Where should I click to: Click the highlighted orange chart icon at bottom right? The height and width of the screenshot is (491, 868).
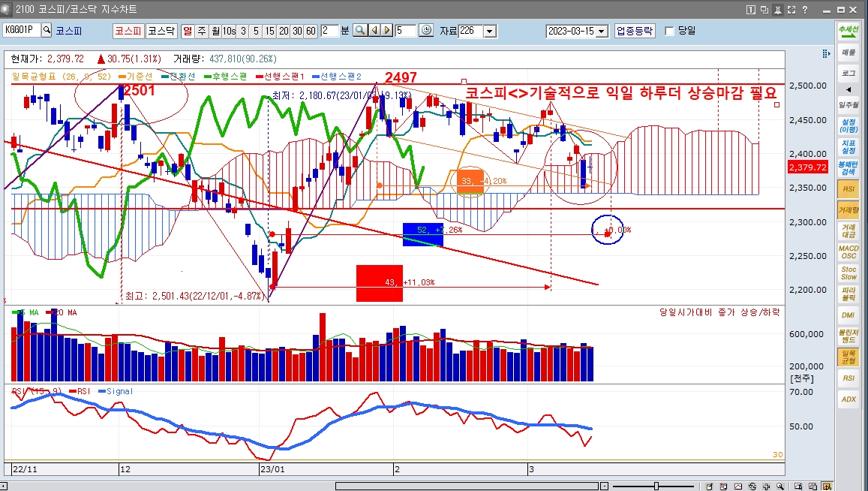click(x=827, y=486)
